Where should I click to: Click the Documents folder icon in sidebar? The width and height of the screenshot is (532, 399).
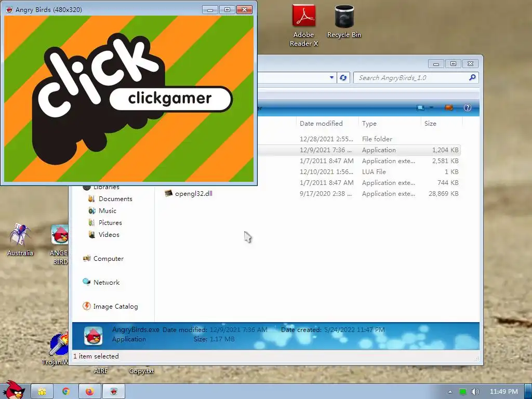(x=91, y=199)
